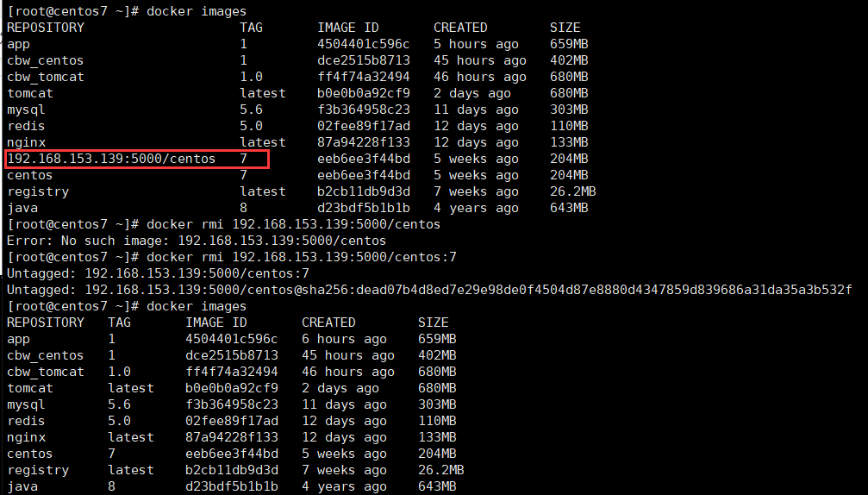Select image ID dce2515b8713 in the first table

[364, 60]
